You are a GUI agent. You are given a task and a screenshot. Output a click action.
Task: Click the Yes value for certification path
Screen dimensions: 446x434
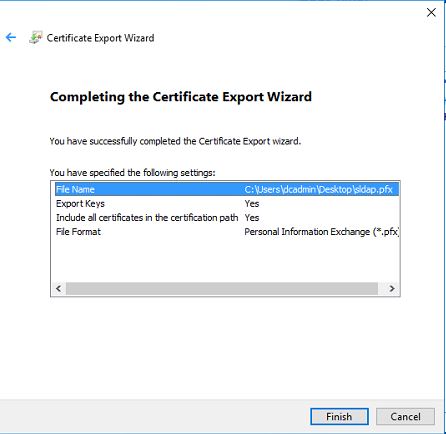252,218
